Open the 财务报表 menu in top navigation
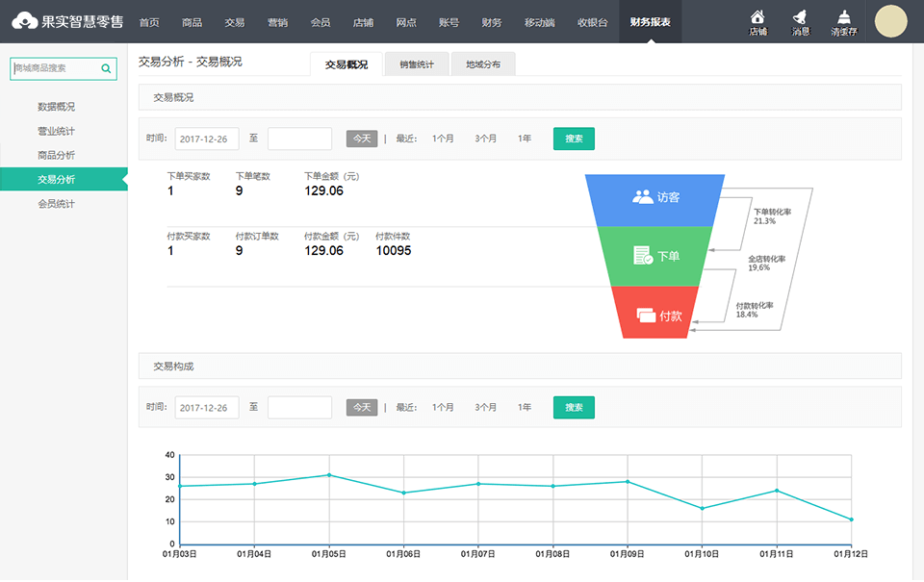Viewport: 924px width, 582px height. (650, 22)
